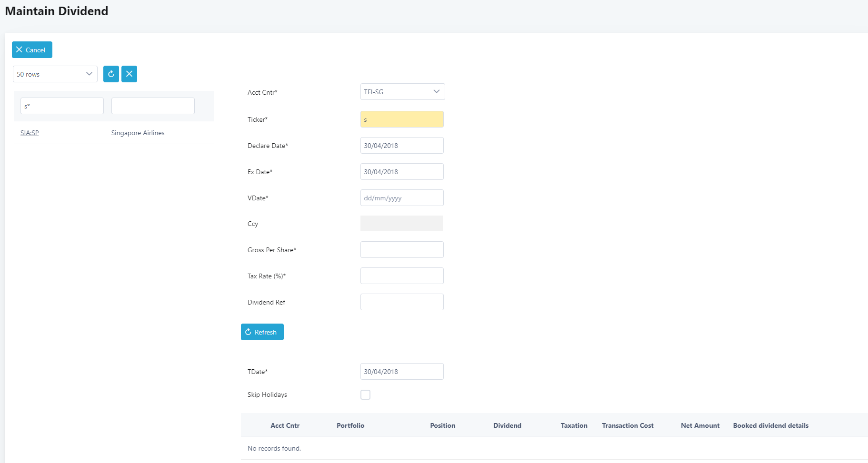Click the Gross Per Share field

[x=402, y=250]
